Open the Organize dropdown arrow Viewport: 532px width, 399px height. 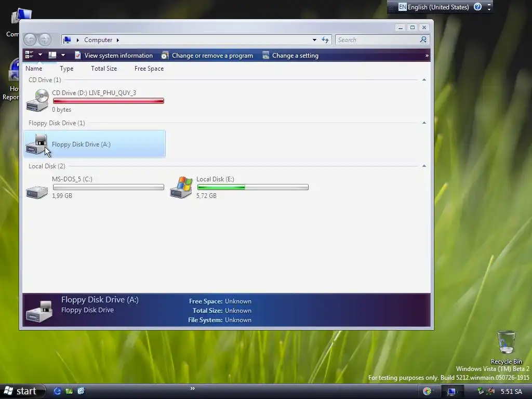(40, 55)
